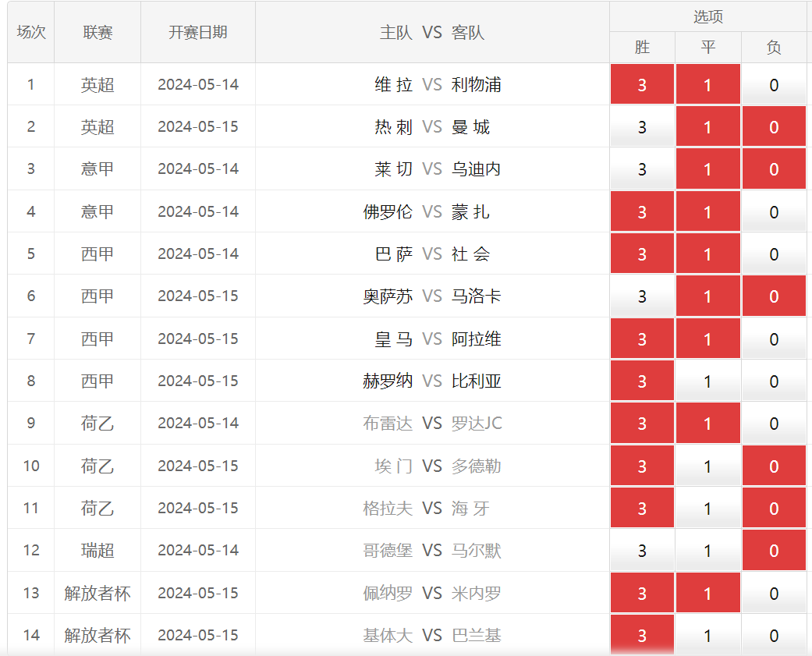Viewport: 812px width, 656px height.
Task: Click the 平 sub-header
Action: 708,47
